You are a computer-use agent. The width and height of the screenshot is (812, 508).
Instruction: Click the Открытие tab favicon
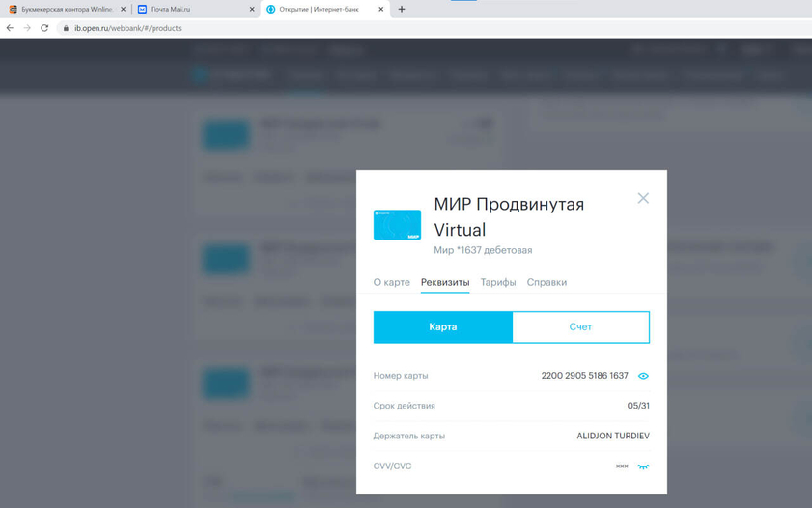coord(271,10)
